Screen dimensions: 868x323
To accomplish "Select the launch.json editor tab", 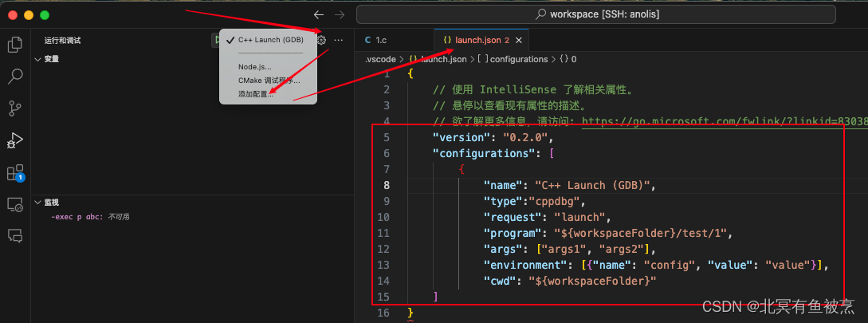I will (481, 41).
